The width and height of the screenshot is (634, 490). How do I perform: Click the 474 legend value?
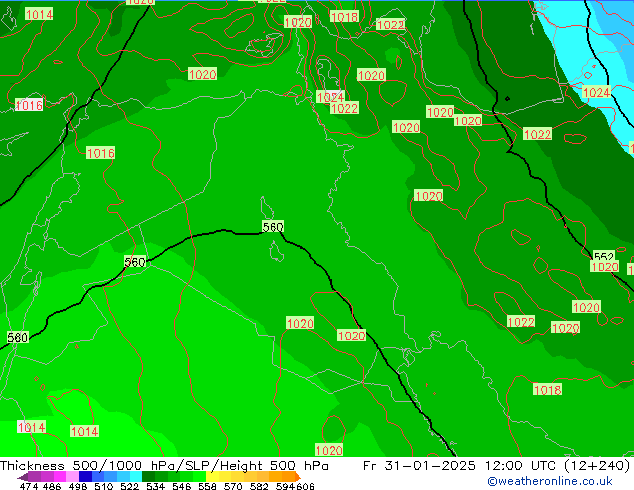pos(29,486)
